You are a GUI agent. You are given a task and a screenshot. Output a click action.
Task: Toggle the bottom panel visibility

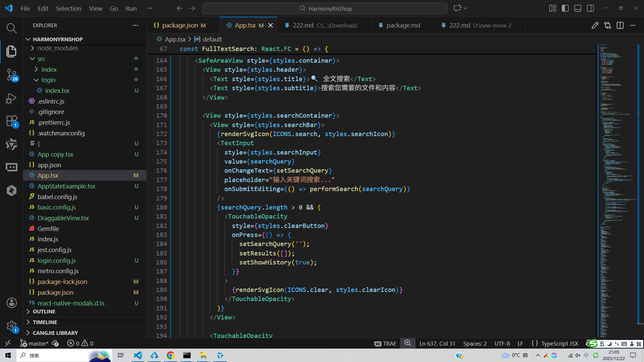(x=578, y=8)
